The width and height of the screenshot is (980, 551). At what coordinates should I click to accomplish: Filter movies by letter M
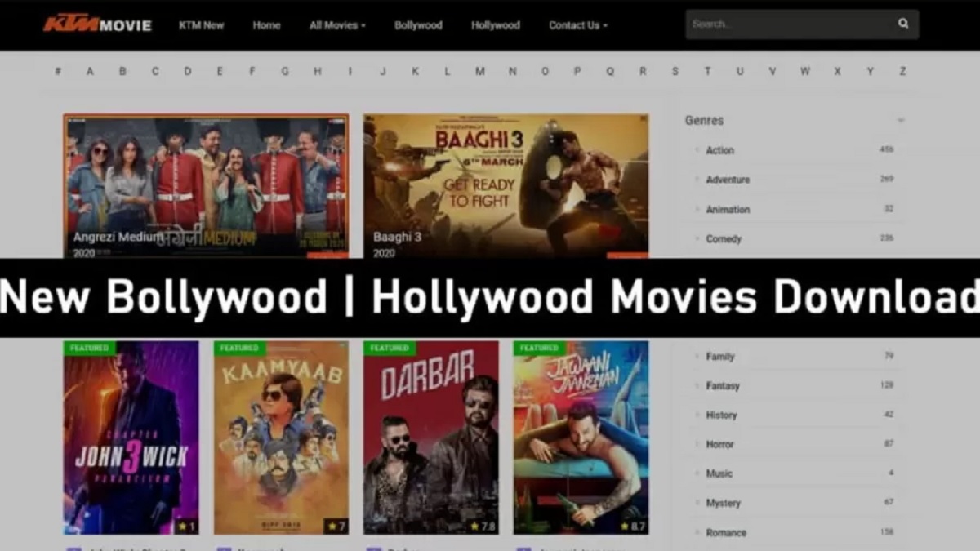(x=480, y=72)
